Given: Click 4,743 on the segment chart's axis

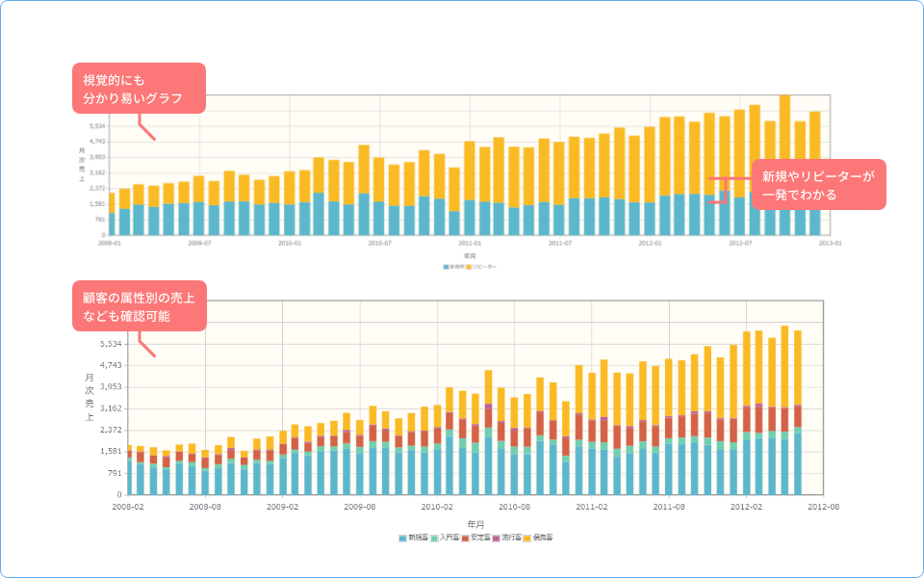Looking at the screenshot, I should 111,365.
